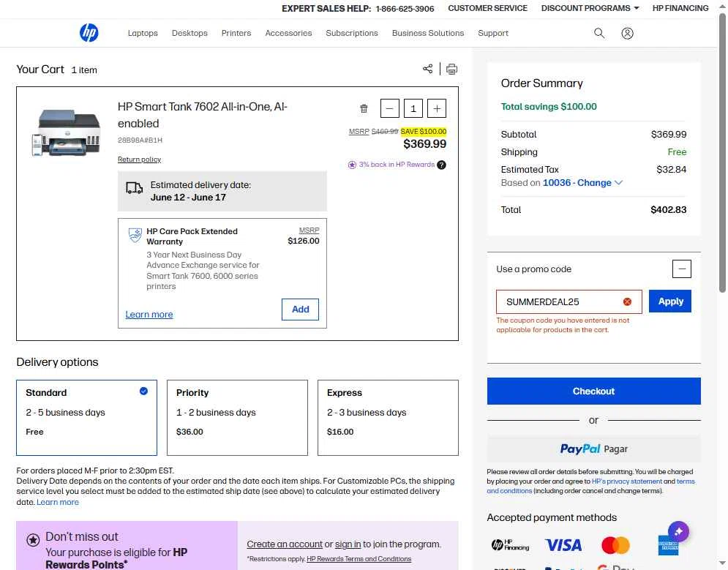Viewport: 728px width, 570px height.
Task: Click the printer product thumbnail
Action: point(66,132)
